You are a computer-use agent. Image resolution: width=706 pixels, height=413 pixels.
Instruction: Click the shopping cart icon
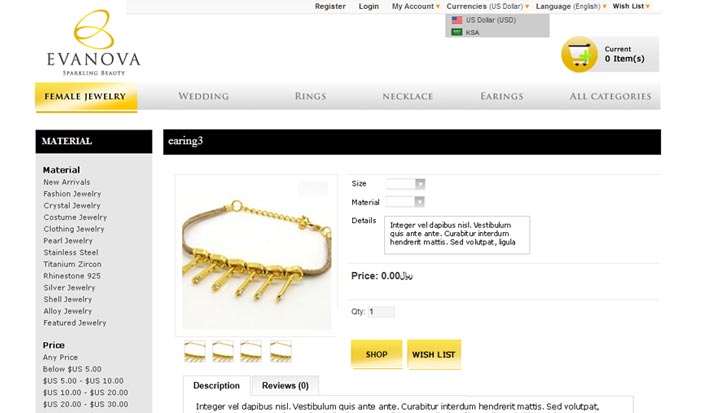pos(579,54)
